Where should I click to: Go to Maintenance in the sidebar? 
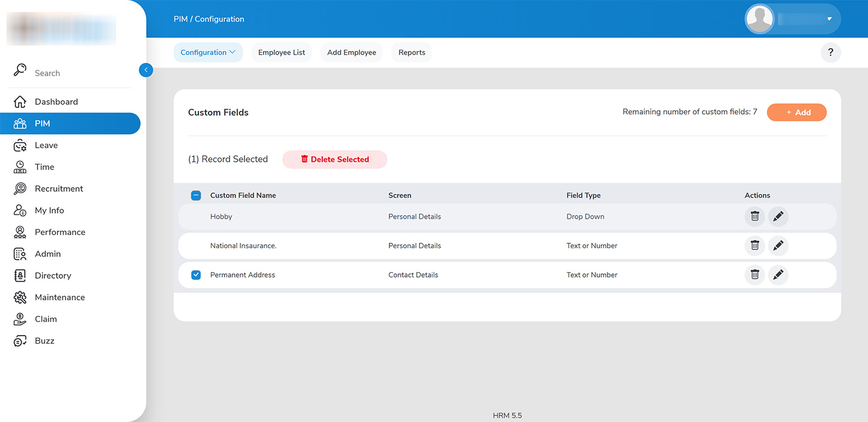59,297
